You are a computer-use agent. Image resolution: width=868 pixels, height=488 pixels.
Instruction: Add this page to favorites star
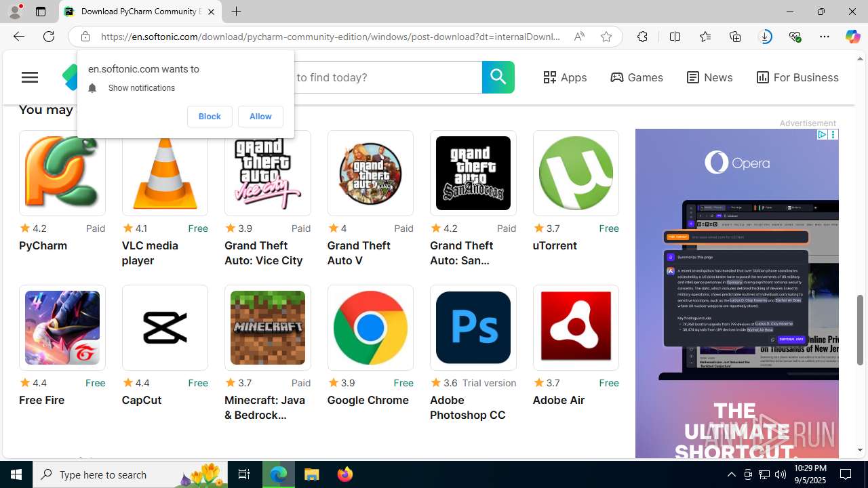(x=606, y=37)
